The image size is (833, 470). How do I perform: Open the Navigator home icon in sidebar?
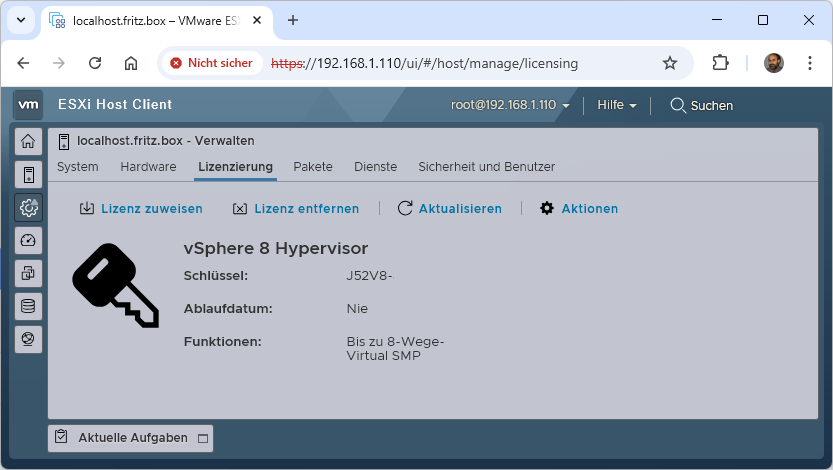[x=28, y=141]
